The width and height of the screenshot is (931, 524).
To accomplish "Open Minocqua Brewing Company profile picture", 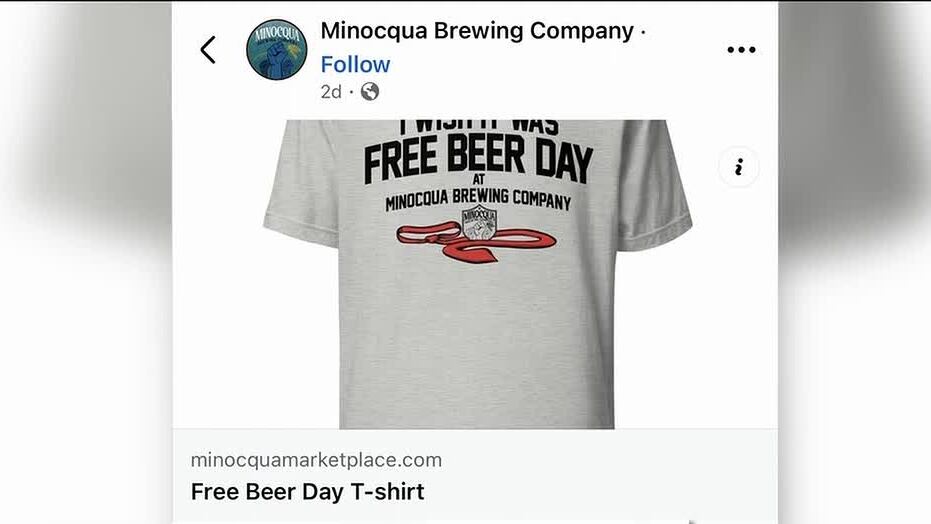I will click(277, 49).
